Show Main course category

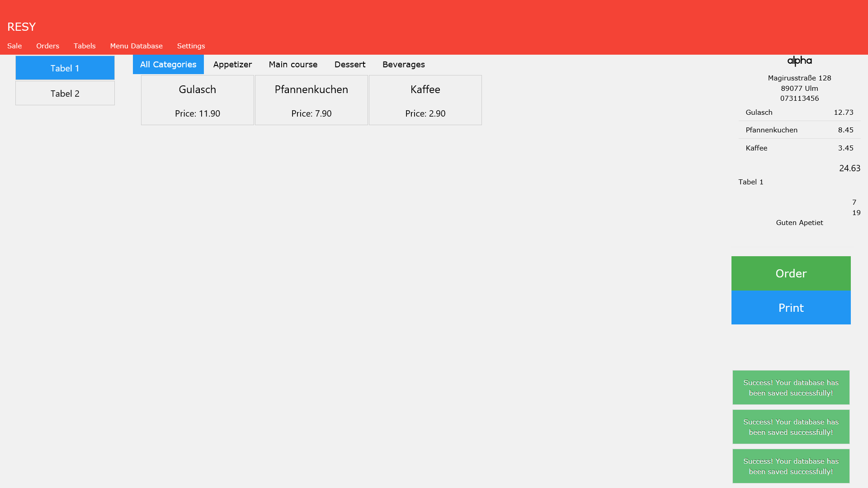click(x=293, y=65)
